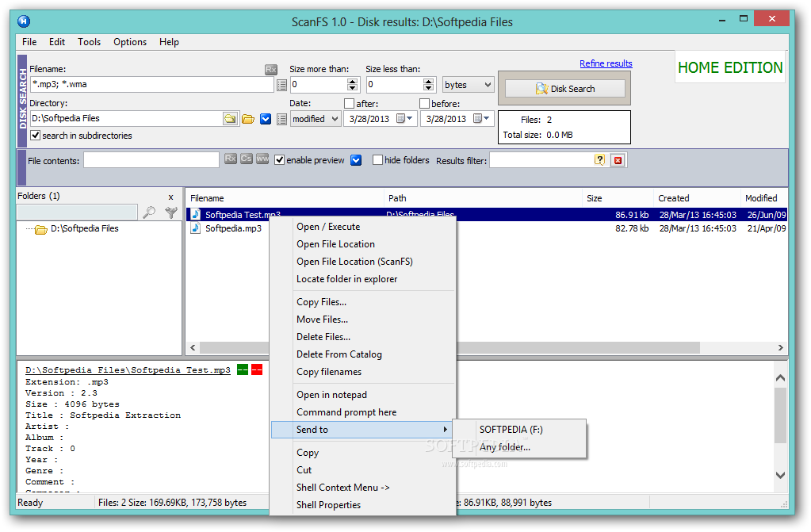The image size is (811, 532).
Task: Click blue dropdown arrow beside Directory field
Action: tap(266, 120)
